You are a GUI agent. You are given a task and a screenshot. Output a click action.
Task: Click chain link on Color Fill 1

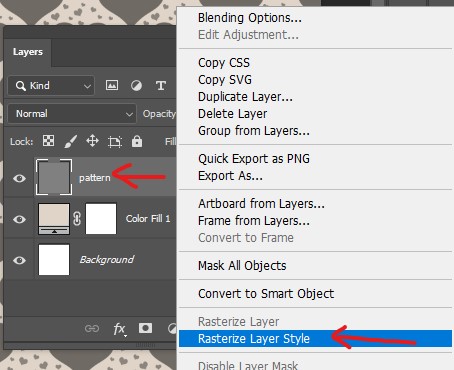77,219
